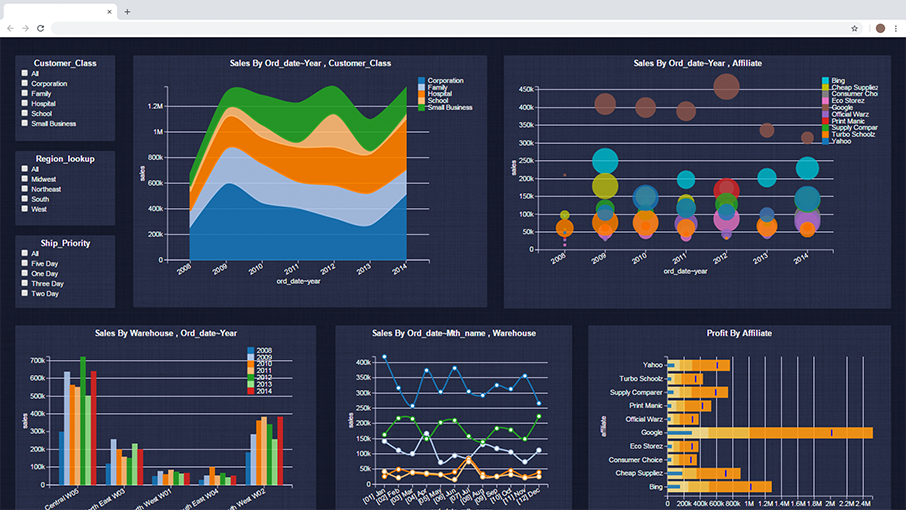
Task: Click title Sales By Ord_date~Mth_name , Warehouse
Action: 454,333
